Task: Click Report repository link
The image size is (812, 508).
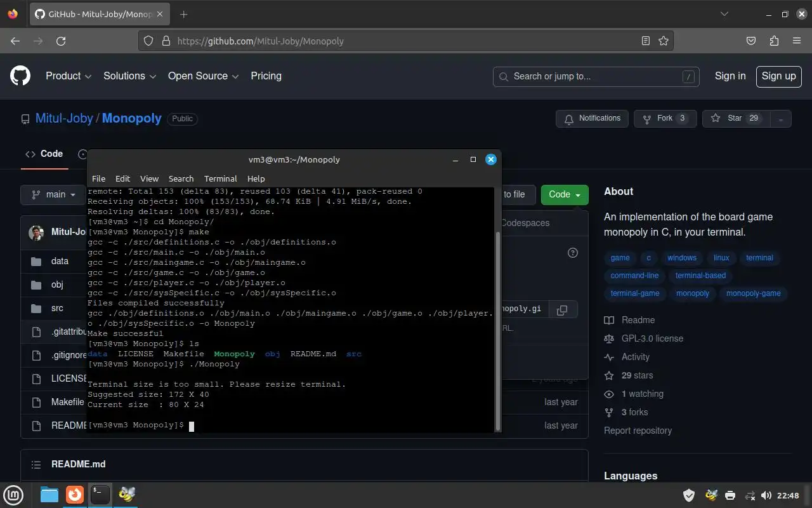Action: click(638, 431)
